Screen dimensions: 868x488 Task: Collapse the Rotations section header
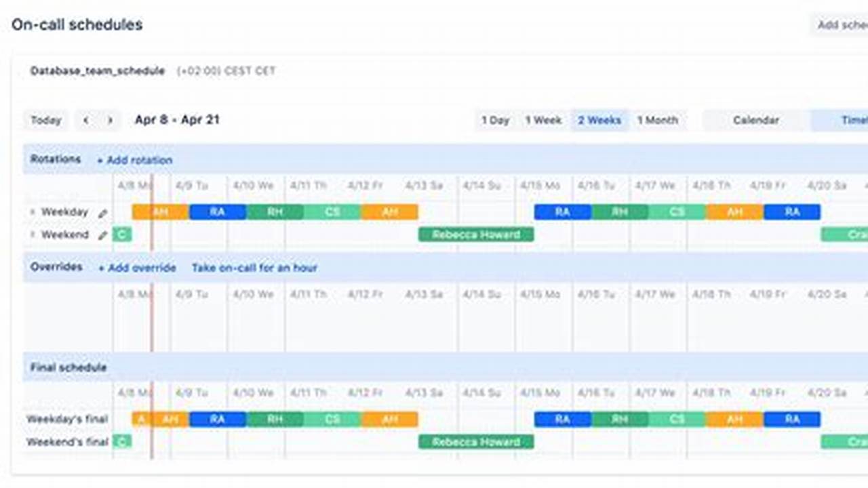[x=56, y=159]
